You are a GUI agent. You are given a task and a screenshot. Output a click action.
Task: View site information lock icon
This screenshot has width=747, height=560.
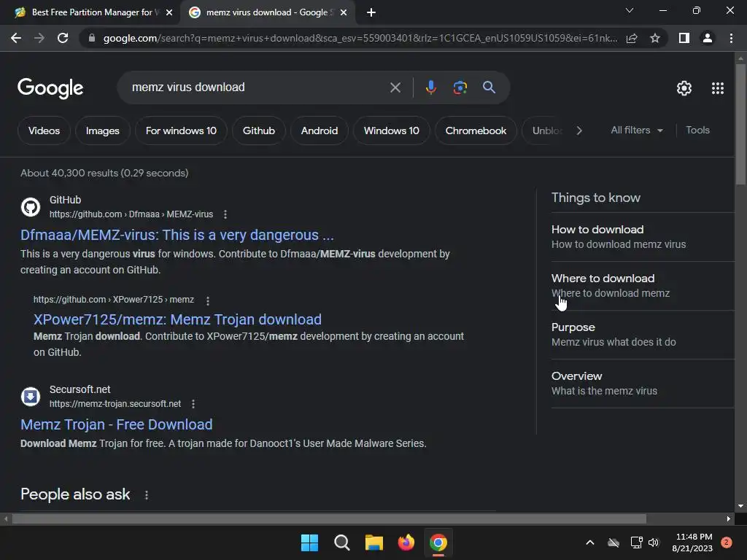(x=92, y=38)
